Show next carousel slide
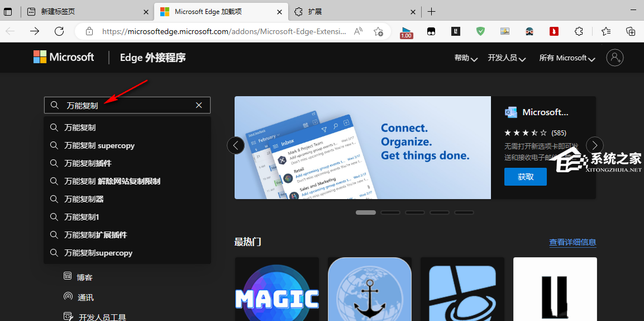Image resolution: width=644 pixels, height=321 pixels. [595, 145]
